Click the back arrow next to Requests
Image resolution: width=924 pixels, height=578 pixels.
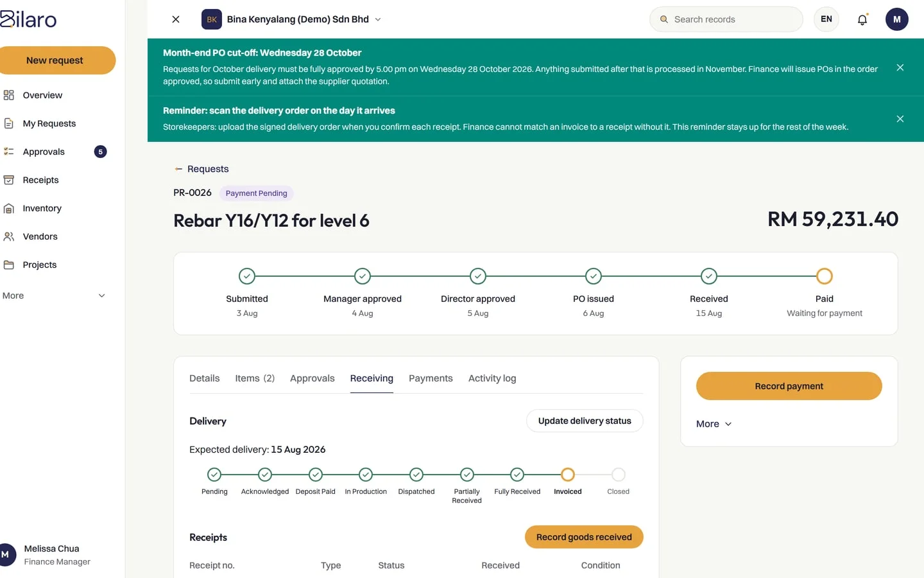pos(178,169)
